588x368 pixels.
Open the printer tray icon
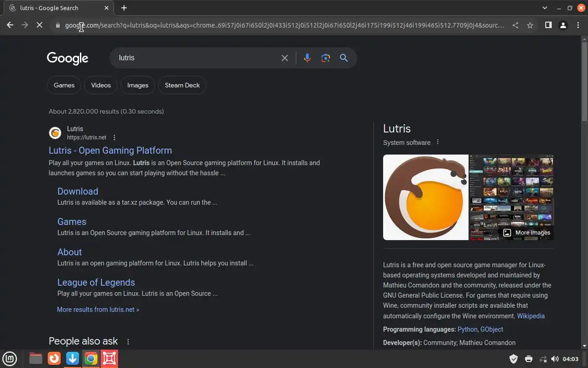click(x=529, y=359)
